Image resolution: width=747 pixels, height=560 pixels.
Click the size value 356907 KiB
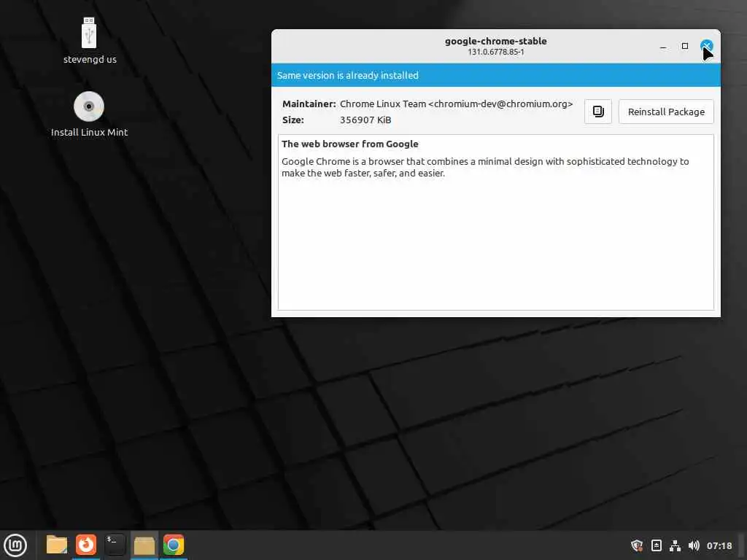point(365,120)
